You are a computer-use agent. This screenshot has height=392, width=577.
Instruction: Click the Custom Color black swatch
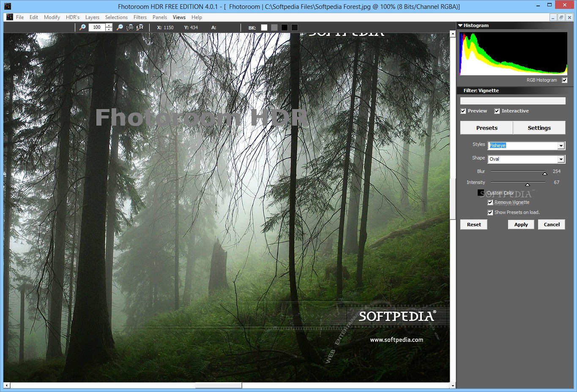point(481,193)
